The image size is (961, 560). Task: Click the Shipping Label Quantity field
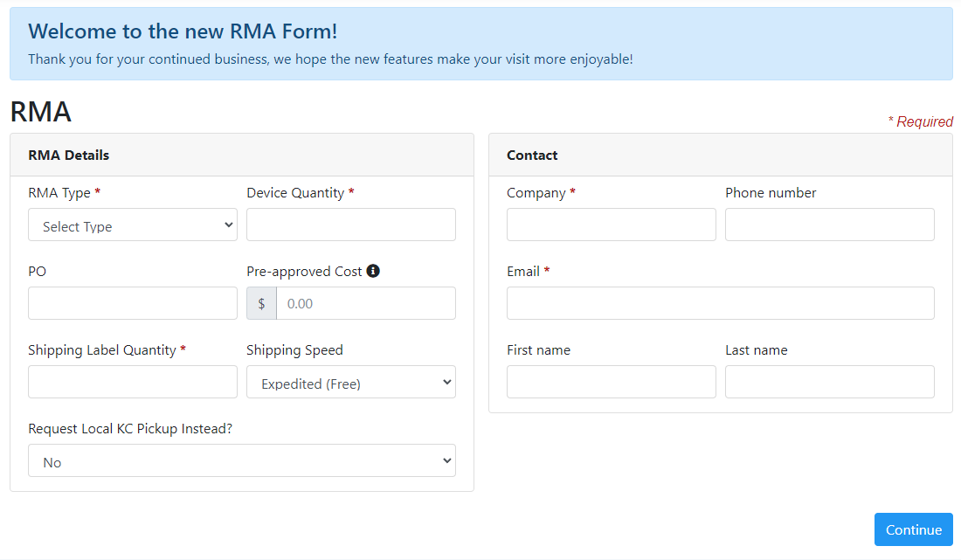point(133,382)
